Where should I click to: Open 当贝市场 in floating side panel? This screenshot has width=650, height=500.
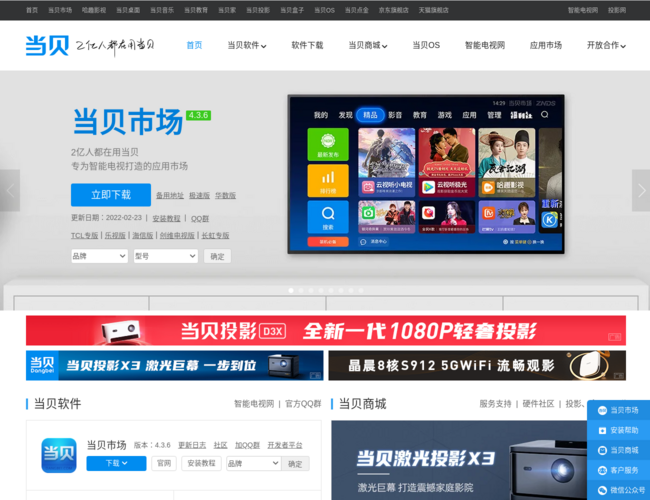coord(618,410)
